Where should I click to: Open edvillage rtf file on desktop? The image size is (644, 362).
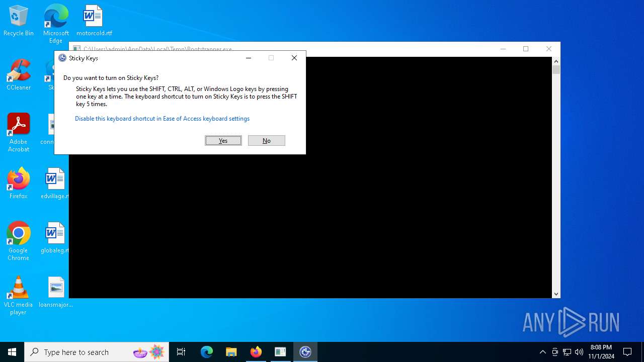tap(55, 184)
